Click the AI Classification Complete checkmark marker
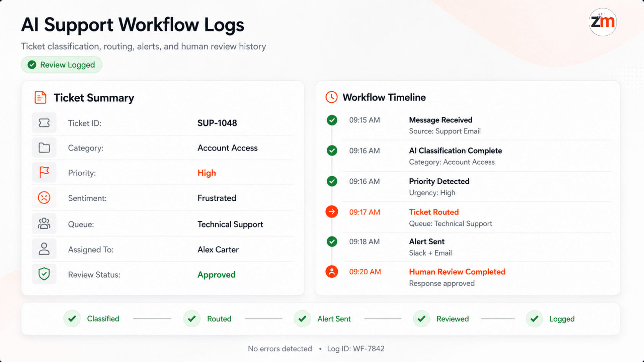Screen dimensions: 644x362 (x=332, y=151)
